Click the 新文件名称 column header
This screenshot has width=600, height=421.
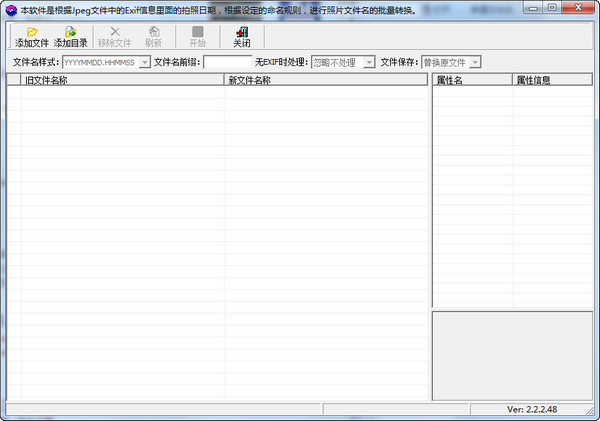tap(325, 79)
